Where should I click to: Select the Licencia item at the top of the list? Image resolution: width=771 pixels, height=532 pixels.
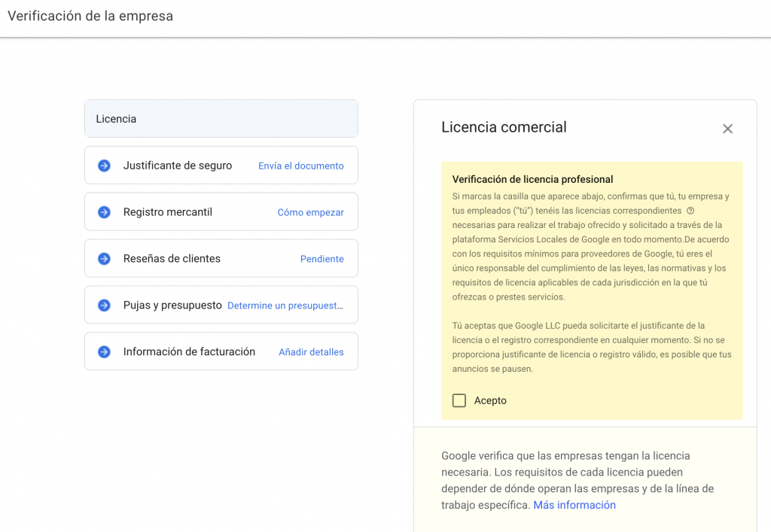coord(221,118)
